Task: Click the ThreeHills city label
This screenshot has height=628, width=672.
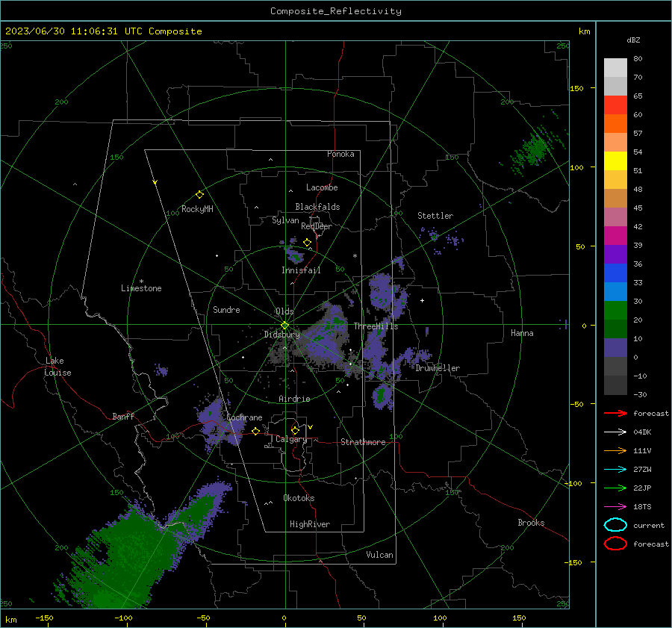Action: click(x=376, y=326)
